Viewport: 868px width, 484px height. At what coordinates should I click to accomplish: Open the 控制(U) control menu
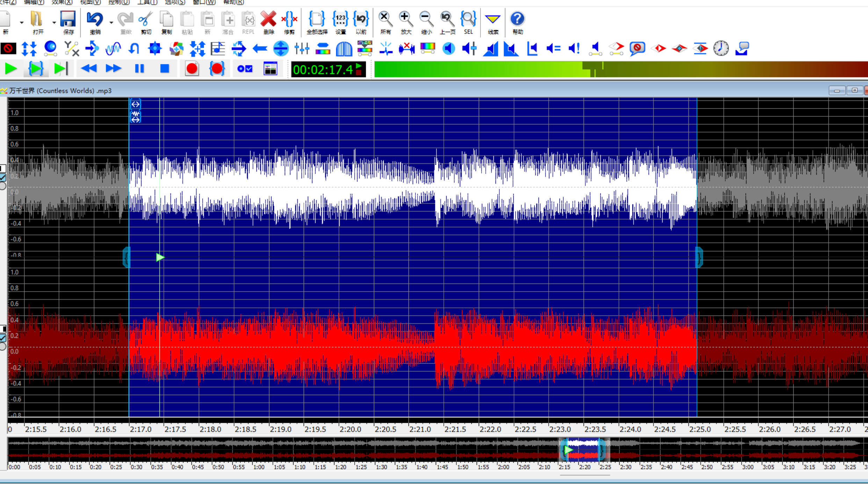click(119, 2)
